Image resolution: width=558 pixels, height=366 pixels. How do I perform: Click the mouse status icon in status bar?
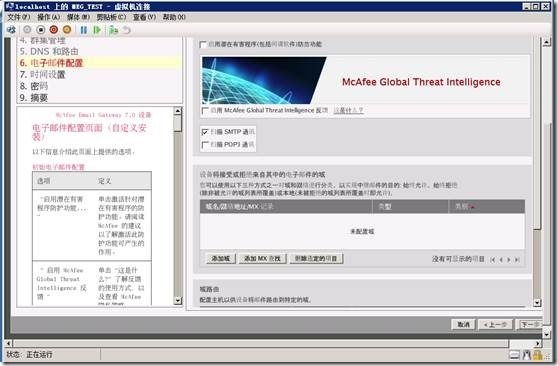[x=527, y=355]
